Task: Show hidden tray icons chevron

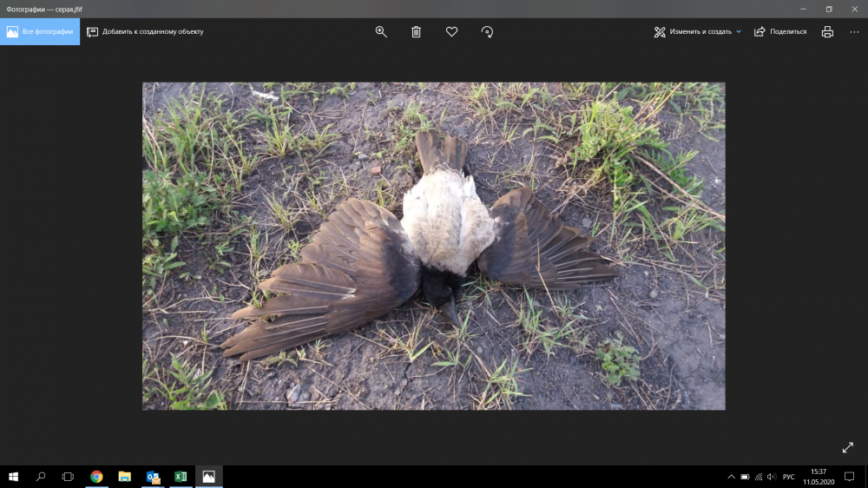Action: tap(731, 477)
